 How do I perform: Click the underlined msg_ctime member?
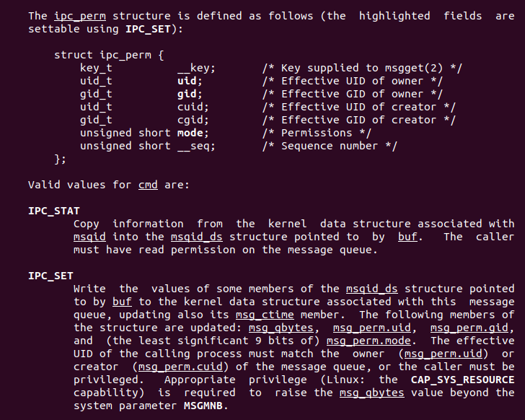point(265,315)
